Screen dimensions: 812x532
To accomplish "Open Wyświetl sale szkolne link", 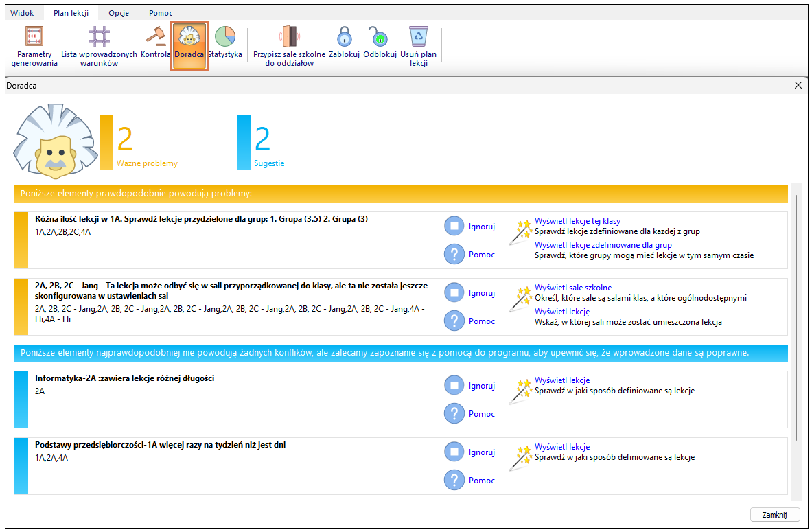I will (x=573, y=288).
